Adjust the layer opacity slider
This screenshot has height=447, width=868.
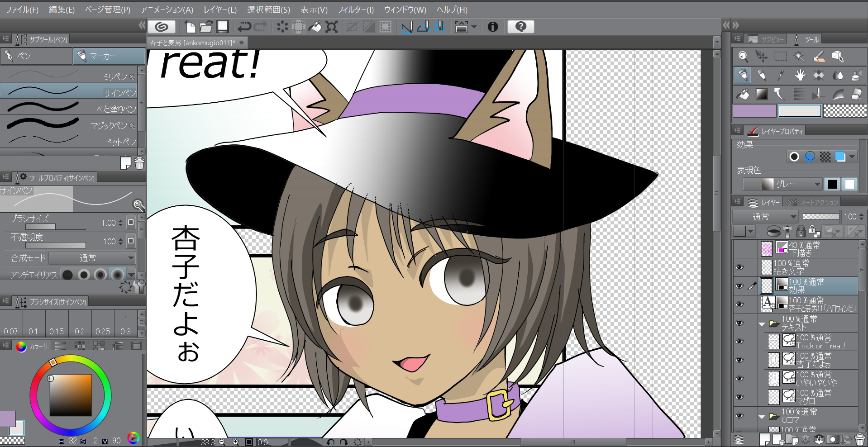(x=821, y=217)
